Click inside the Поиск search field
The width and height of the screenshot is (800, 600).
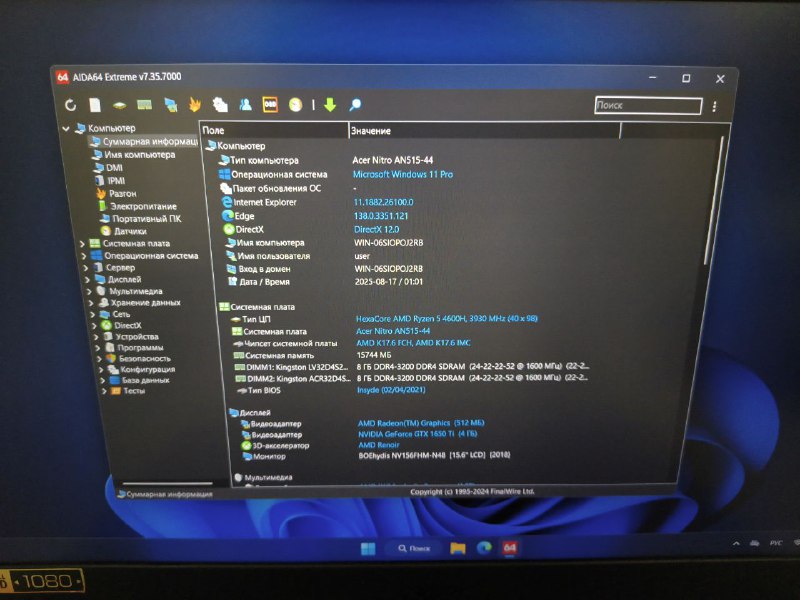click(x=648, y=105)
